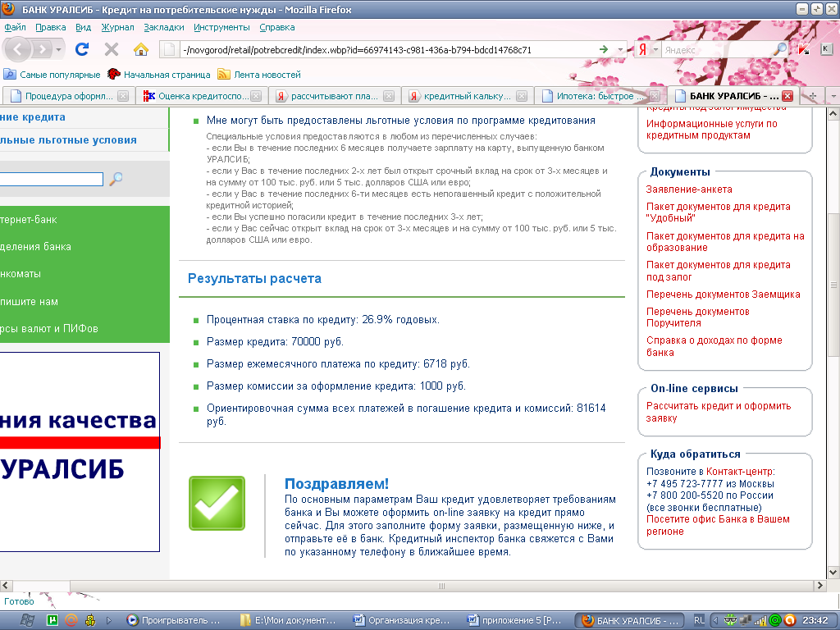
Task: Open Перечень документов Поручителя link
Action: 697,317
